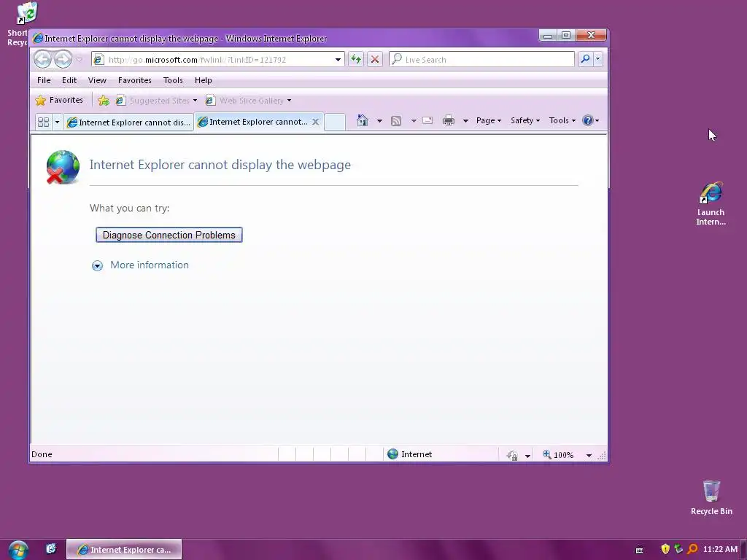The height and width of the screenshot is (560, 747).
Task: Stop loading with the red X icon
Action: point(375,59)
